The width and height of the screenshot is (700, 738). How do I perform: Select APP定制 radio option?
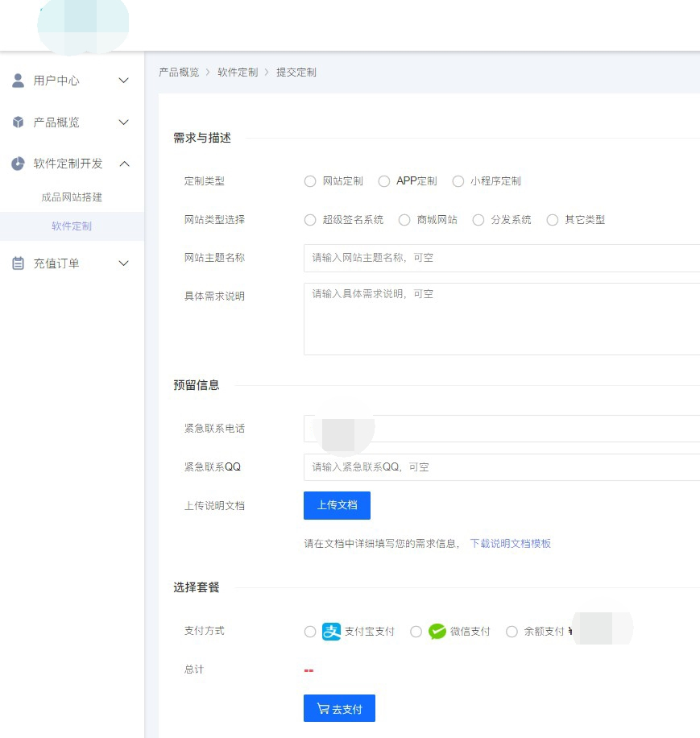point(384,181)
